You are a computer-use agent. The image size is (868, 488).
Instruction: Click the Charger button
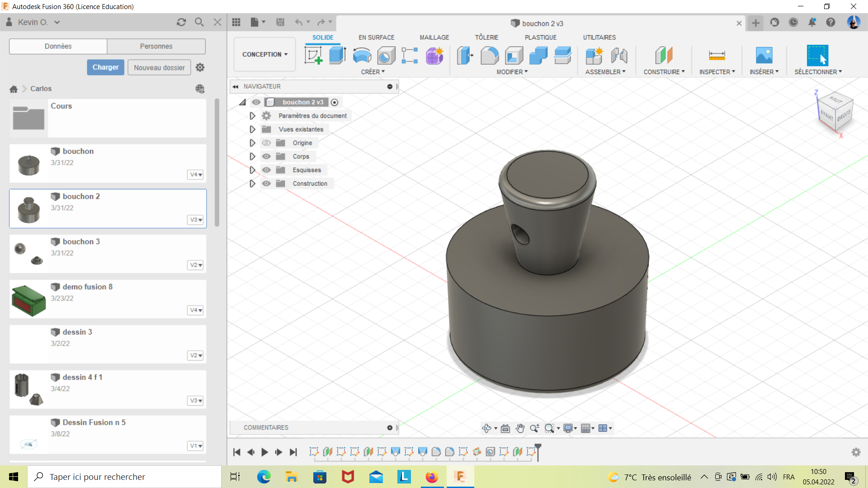[x=105, y=67]
